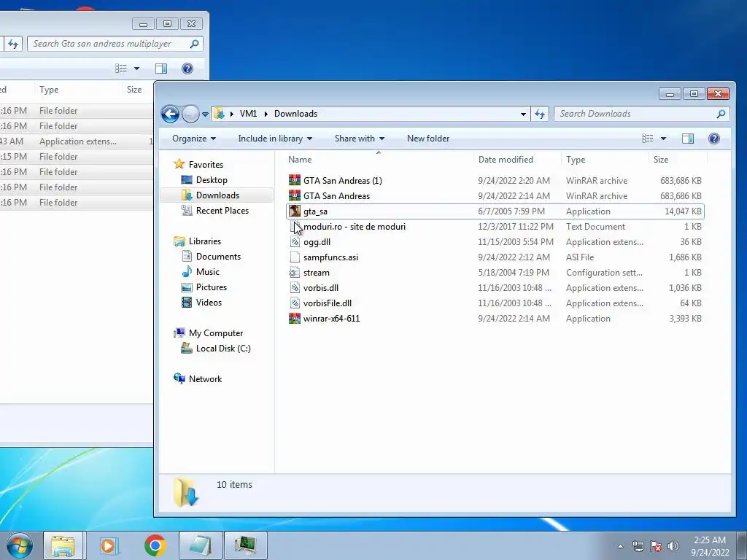Expand the arrow after VM1 in breadcrumb

266,114
